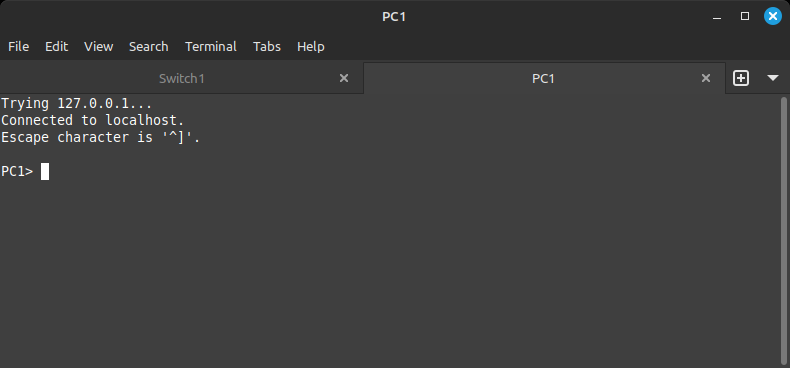
Task: Select the PC1 tab
Action: pos(544,78)
